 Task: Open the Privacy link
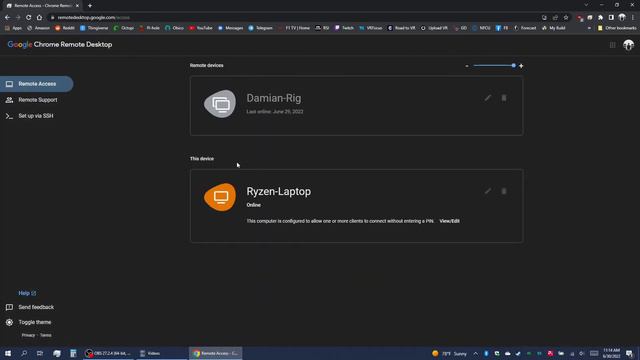pos(28,335)
